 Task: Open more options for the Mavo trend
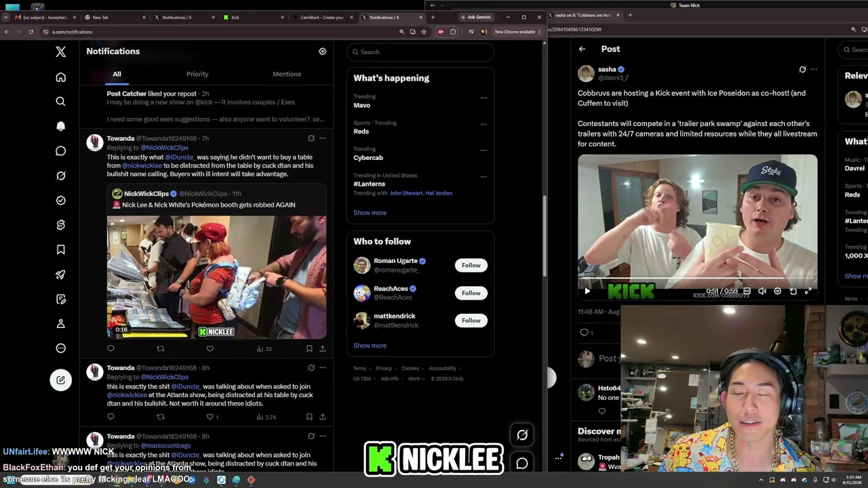click(x=484, y=98)
